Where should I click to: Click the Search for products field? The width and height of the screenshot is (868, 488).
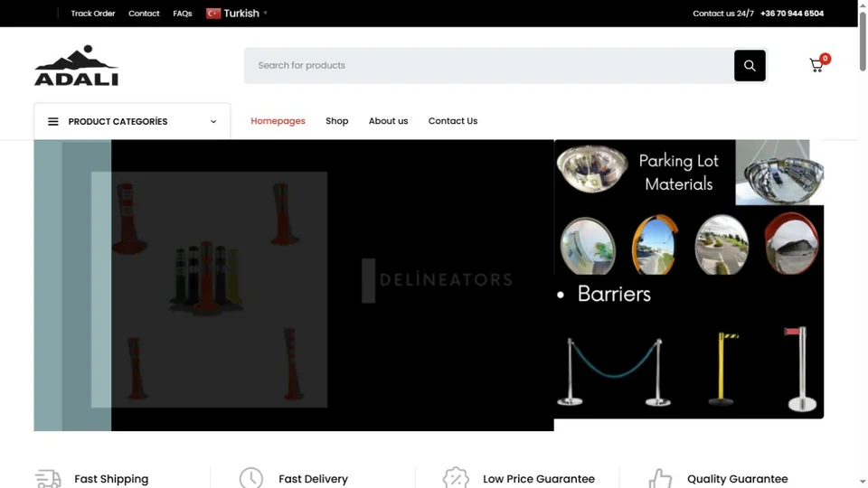click(489, 65)
